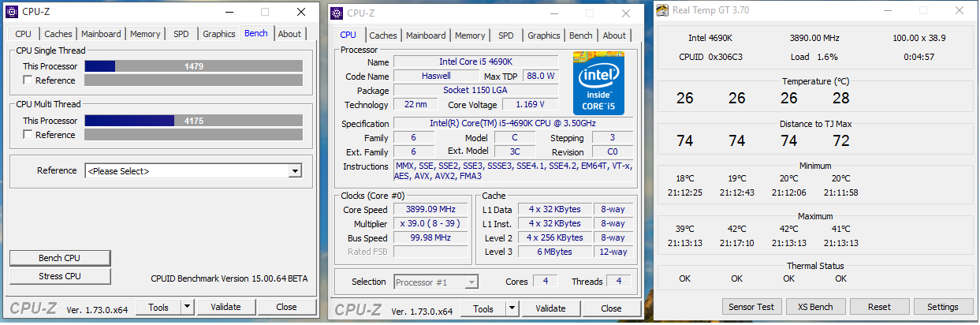Enable Reference checkbox under CPU Multi Thread
This screenshot has height=325, width=980.
click(x=28, y=135)
